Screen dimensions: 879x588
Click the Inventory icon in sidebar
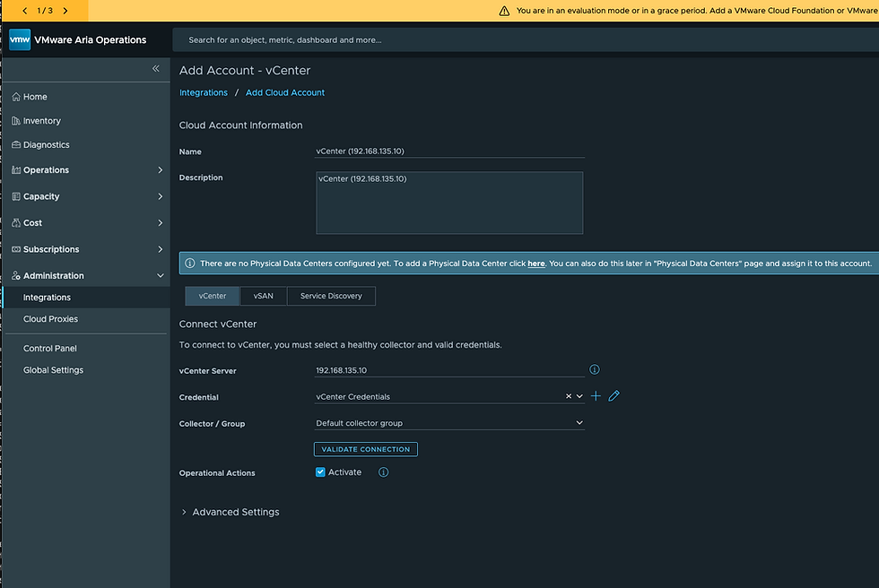(16, 121)
